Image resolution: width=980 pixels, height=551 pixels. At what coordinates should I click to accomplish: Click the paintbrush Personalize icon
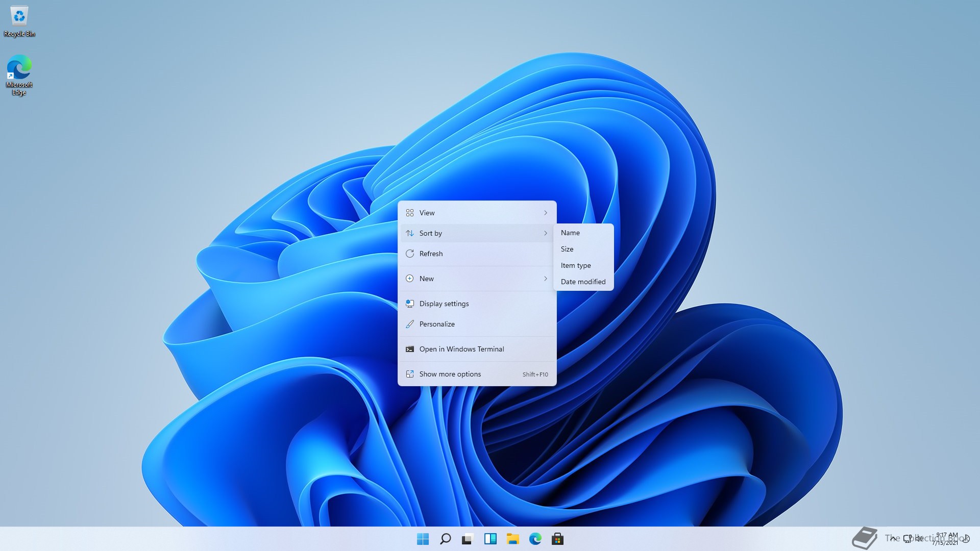(x=410, y=324)
